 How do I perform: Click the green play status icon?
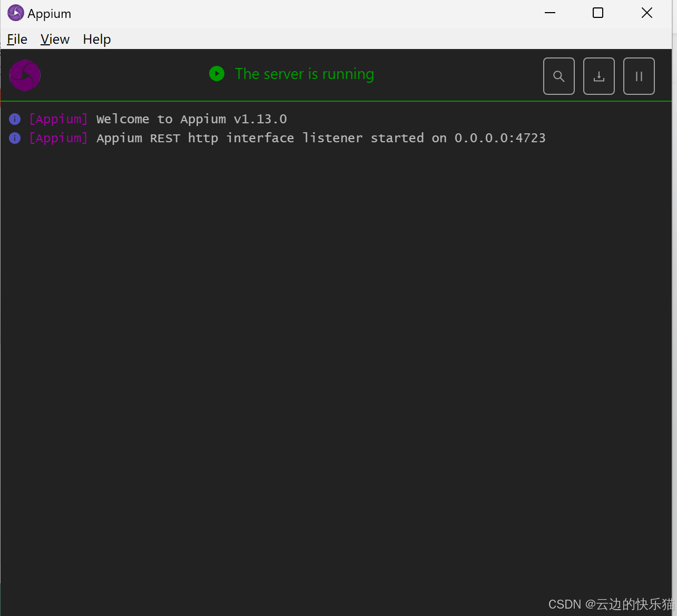click(217, 74)
